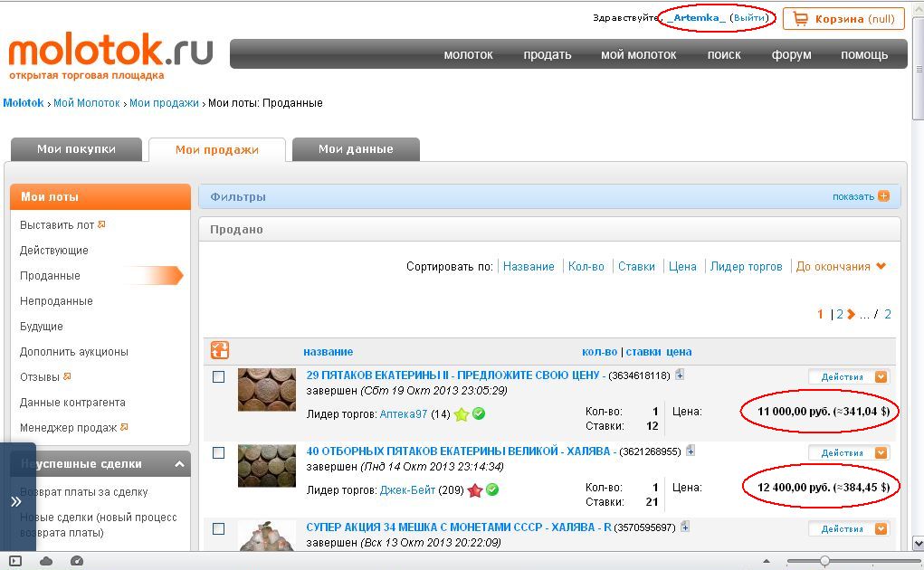Check the box for СУПЕР АКЦИЯ 34 МЕШКА lot
Screen dimensions: 924x570
218,528
